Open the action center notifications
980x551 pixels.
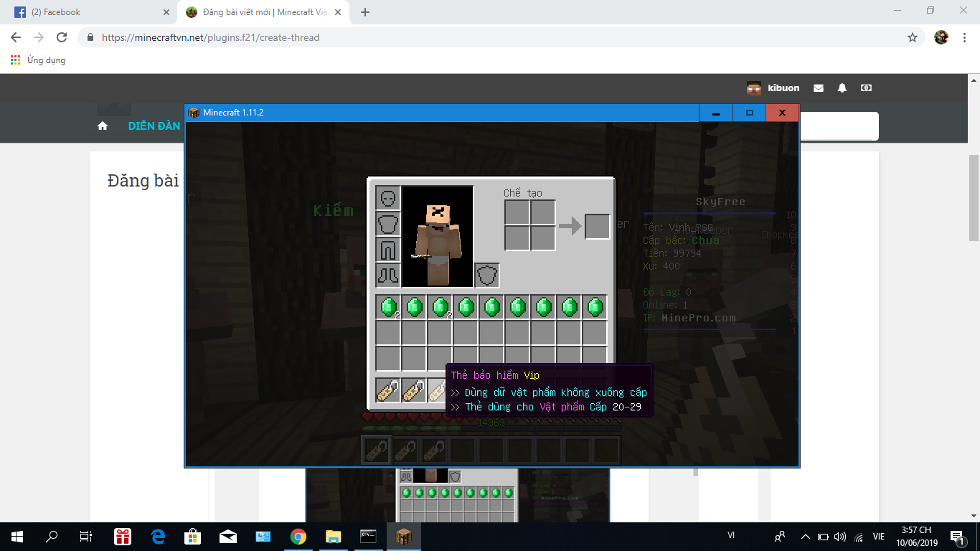point(957,536)
